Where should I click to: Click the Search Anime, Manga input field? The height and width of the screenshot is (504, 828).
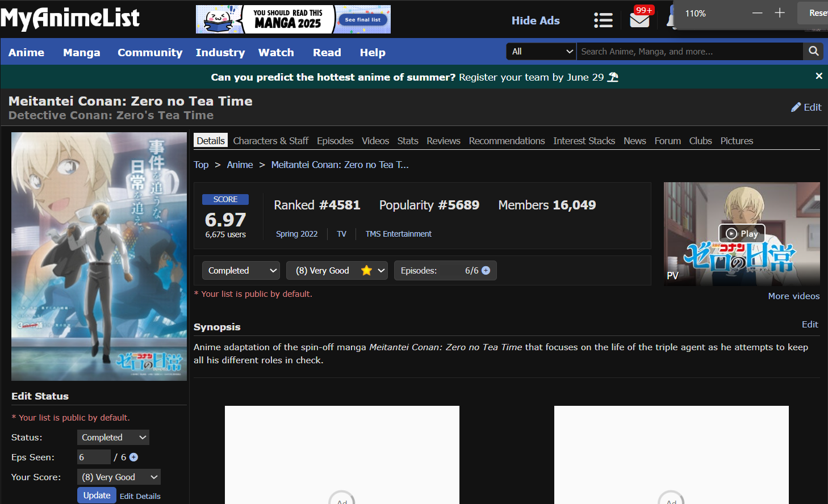pyautogui.click(x=690, y=51)
